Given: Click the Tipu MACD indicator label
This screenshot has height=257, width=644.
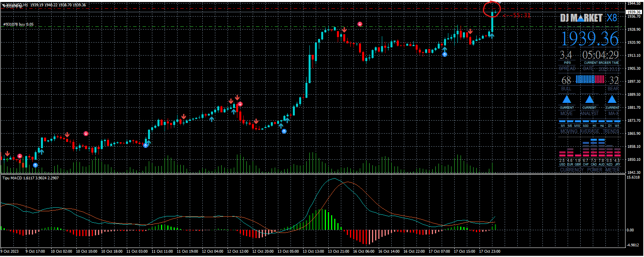Looking at the screenshot, I should click(31, 178).
